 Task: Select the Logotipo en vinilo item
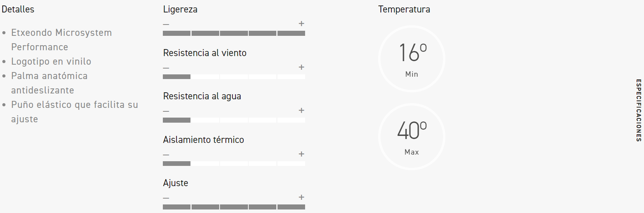pyautogui.click(x=51, y=62)
